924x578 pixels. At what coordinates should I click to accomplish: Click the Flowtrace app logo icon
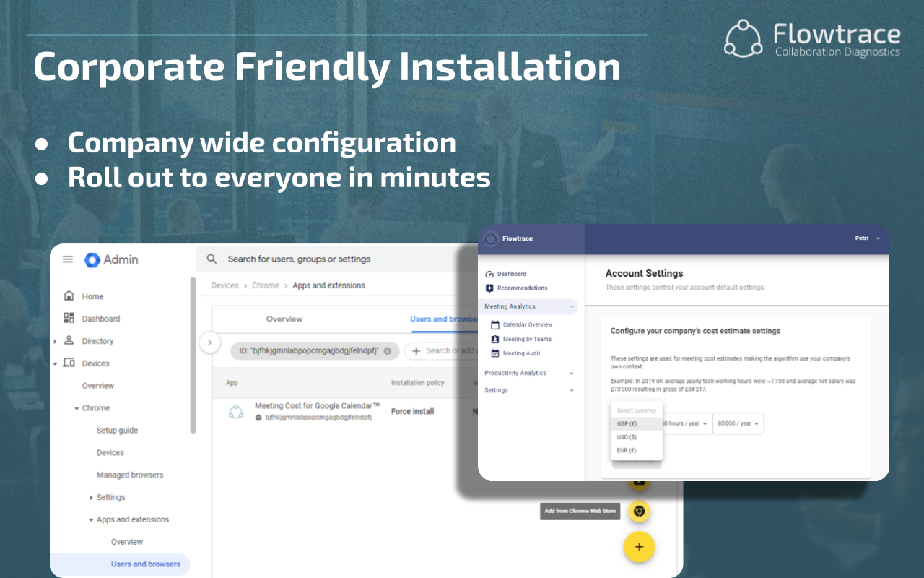(491, 238)
